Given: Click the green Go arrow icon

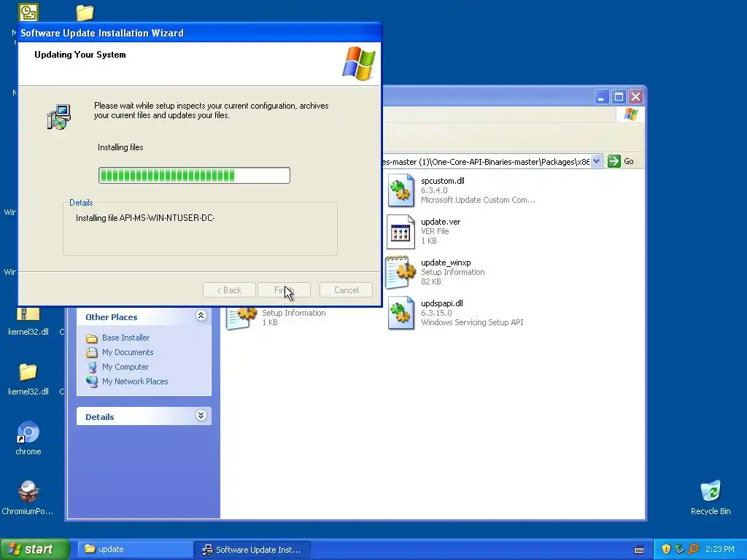Looking at the screenshot, I should pos(614,161).
